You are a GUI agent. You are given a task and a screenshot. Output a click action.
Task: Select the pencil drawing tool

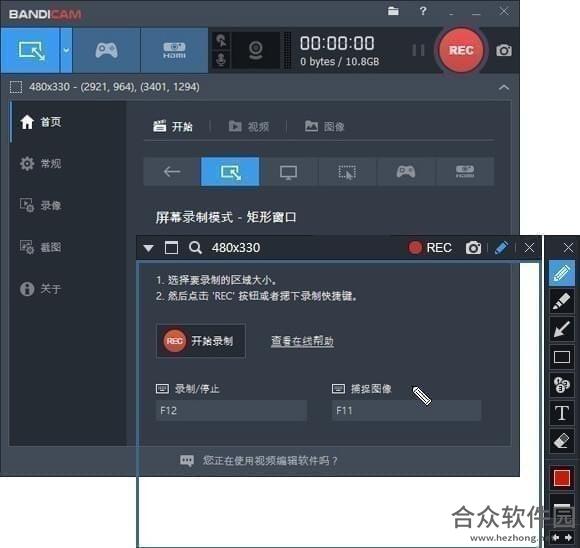click(562, 273)
